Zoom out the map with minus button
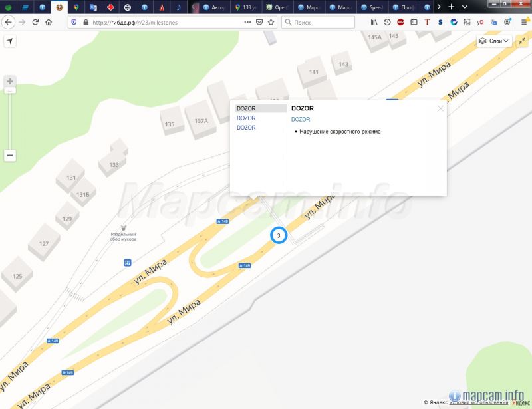Image resolution: width=532 pixels, height=409 pixels. pyautogui.click(x=10, y=156)
